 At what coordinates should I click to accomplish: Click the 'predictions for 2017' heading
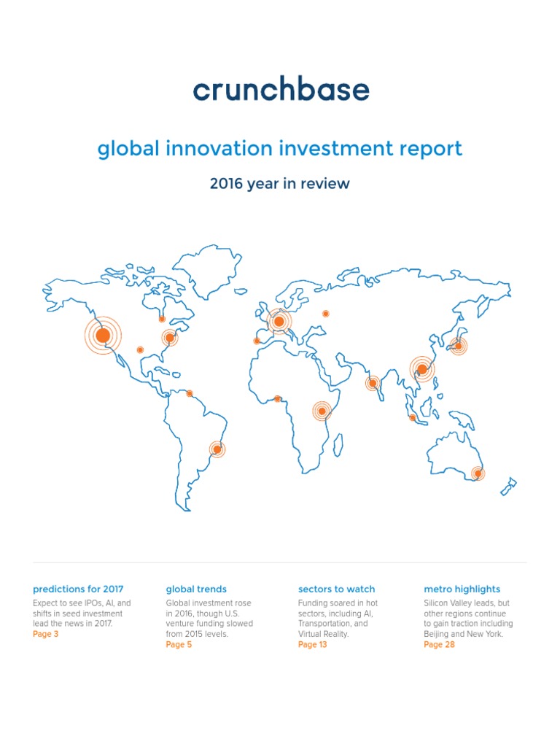pyautogui.click(x=78, y=589)
